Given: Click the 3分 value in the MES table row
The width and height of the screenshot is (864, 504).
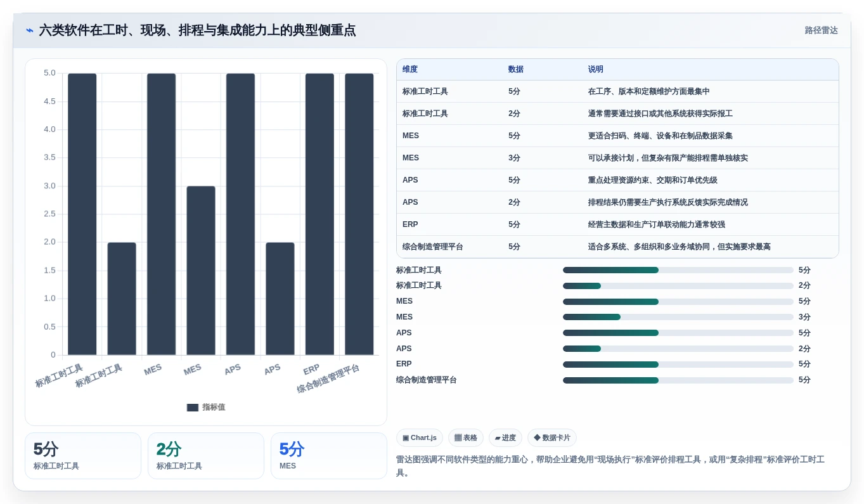Looking at the screenshot, I should click(514, 158).
